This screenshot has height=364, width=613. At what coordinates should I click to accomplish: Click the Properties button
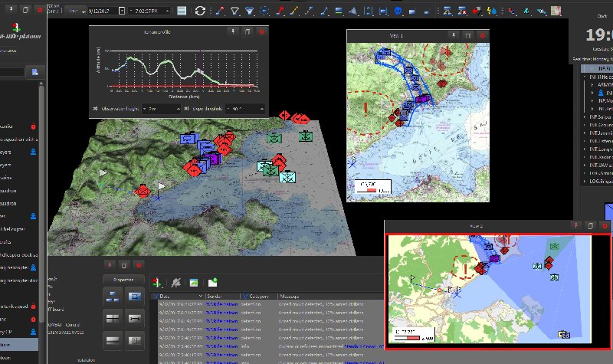click(x=123, y=280)
